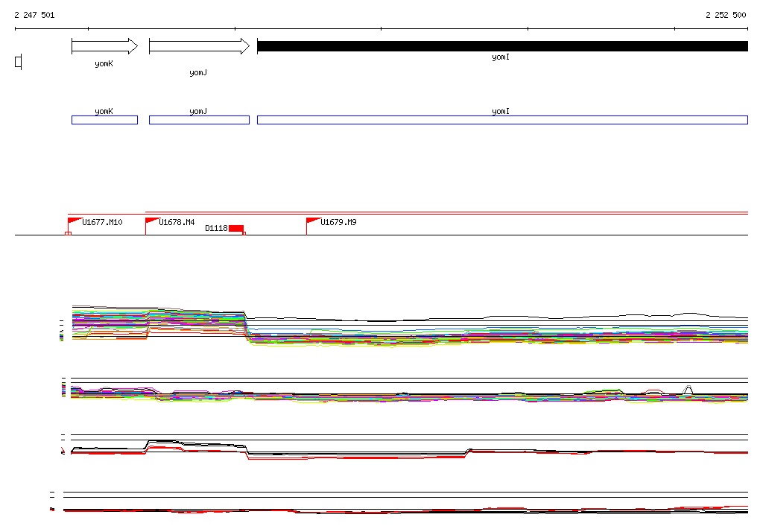Click the yomI label above the blue box

(500, 112)
